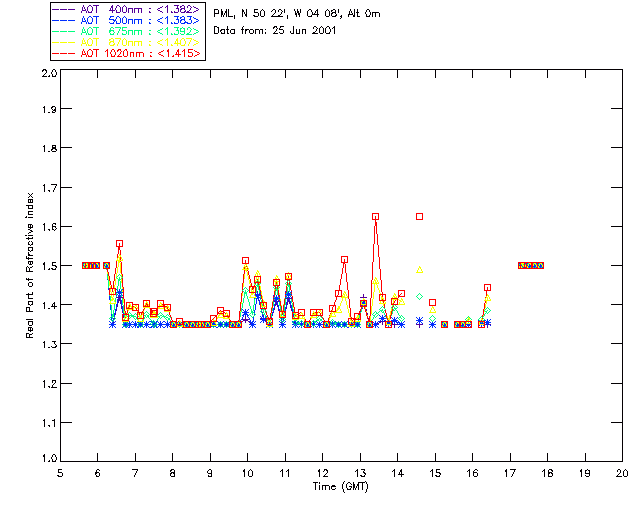This screenshot has height=512, width=640.
Task: Click the 1.2 y-axis tick label
Action: pyautogui.click(x=49, y=384)
